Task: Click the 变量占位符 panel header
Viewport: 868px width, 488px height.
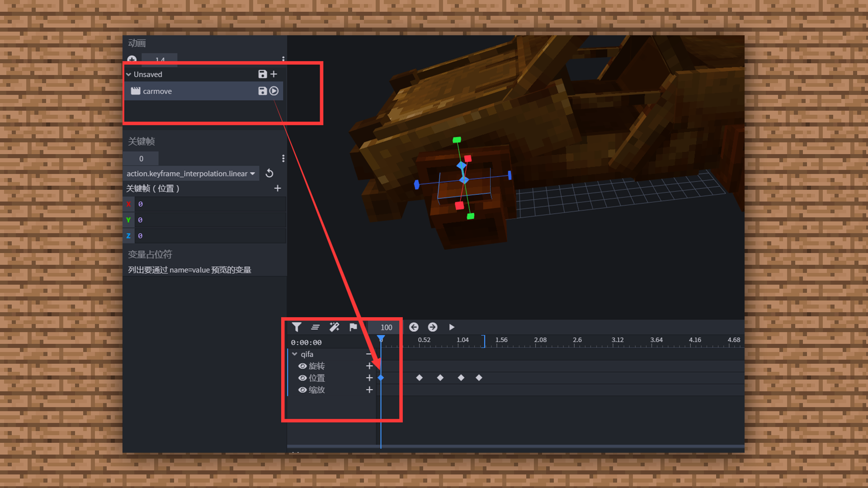Action: pos(150,254)
